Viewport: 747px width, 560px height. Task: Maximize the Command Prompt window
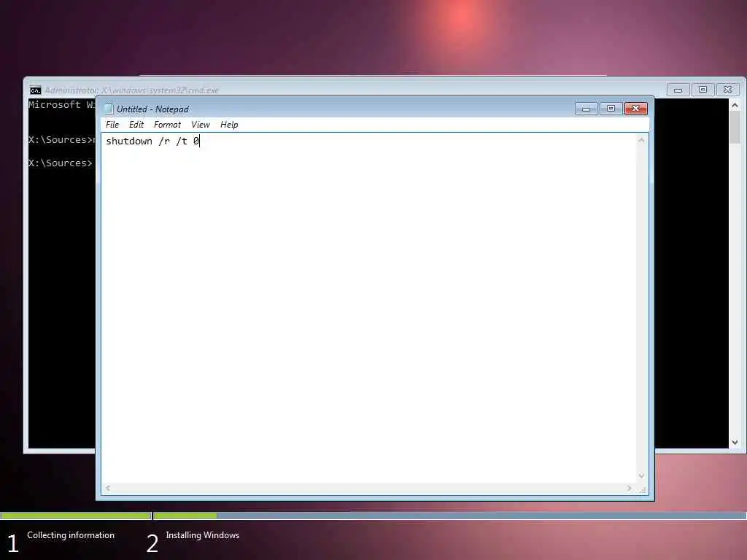coord(703,90)
